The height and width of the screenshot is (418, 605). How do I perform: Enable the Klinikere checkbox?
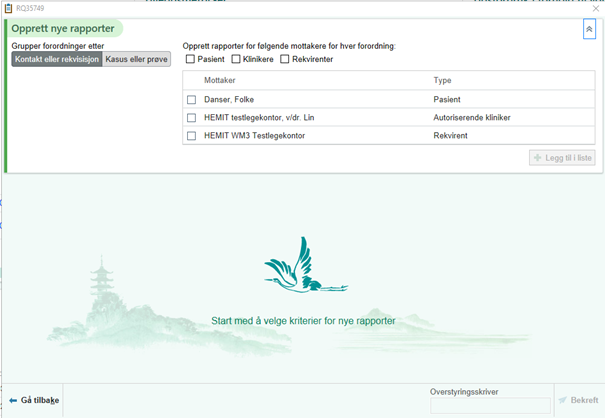click(x=236, y=59)
